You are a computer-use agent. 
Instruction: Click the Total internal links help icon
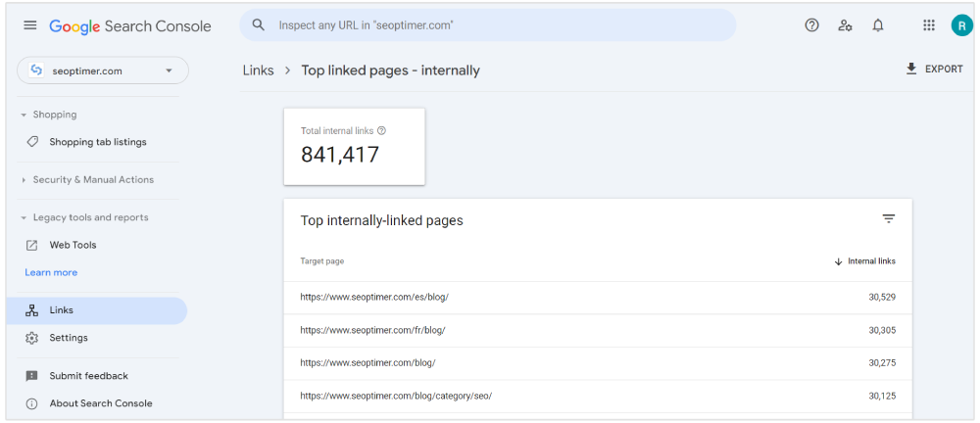click(x=382, y=131)
